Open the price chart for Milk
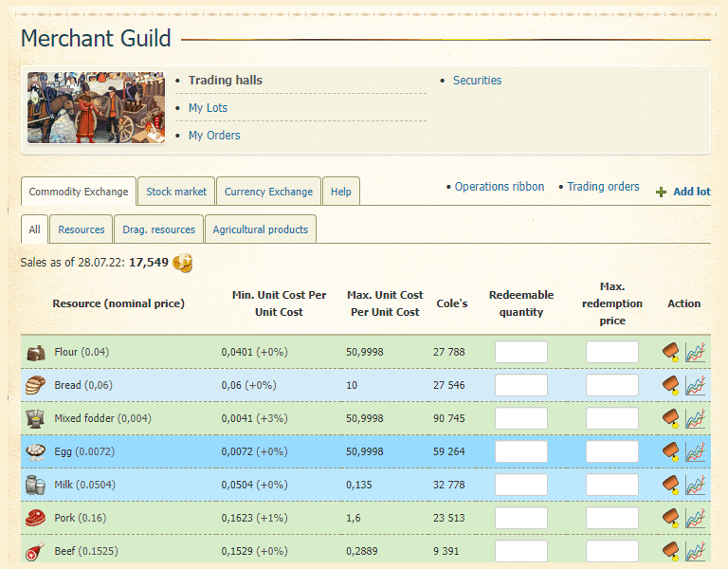This screenshot has width=728, height=569. point(696,485)
